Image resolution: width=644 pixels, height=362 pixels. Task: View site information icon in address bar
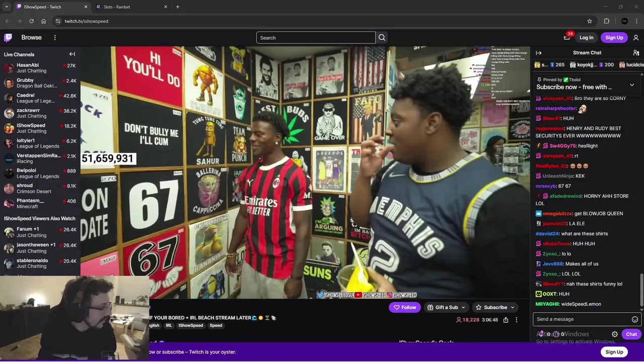point(58,21)
